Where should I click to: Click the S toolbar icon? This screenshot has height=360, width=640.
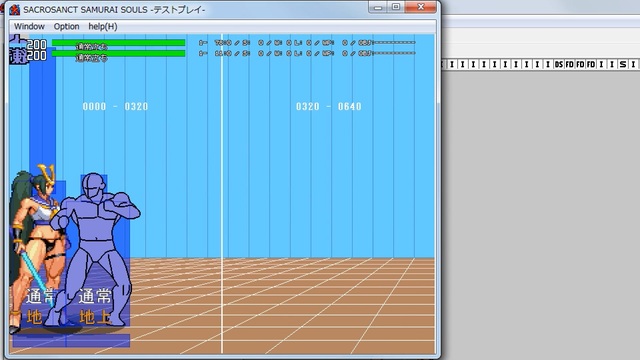point(622,64)
